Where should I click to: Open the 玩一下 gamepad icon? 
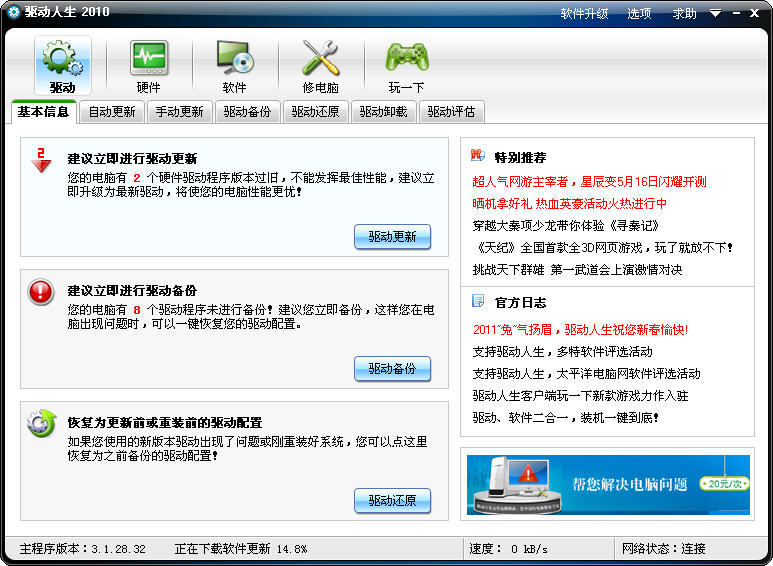(x=406, y=60)
